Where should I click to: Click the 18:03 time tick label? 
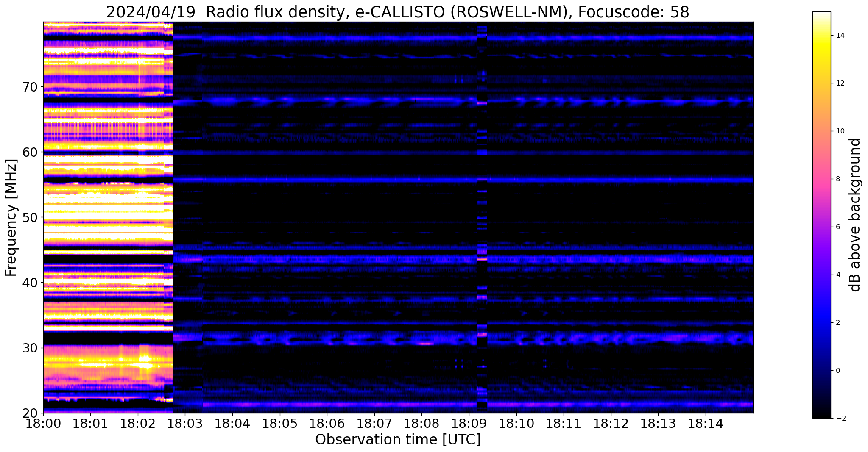click(185, 423)
